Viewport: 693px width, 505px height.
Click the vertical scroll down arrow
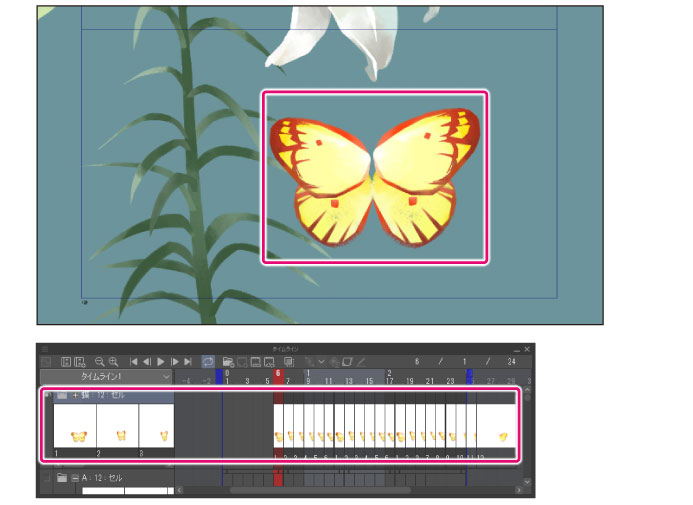527,482
